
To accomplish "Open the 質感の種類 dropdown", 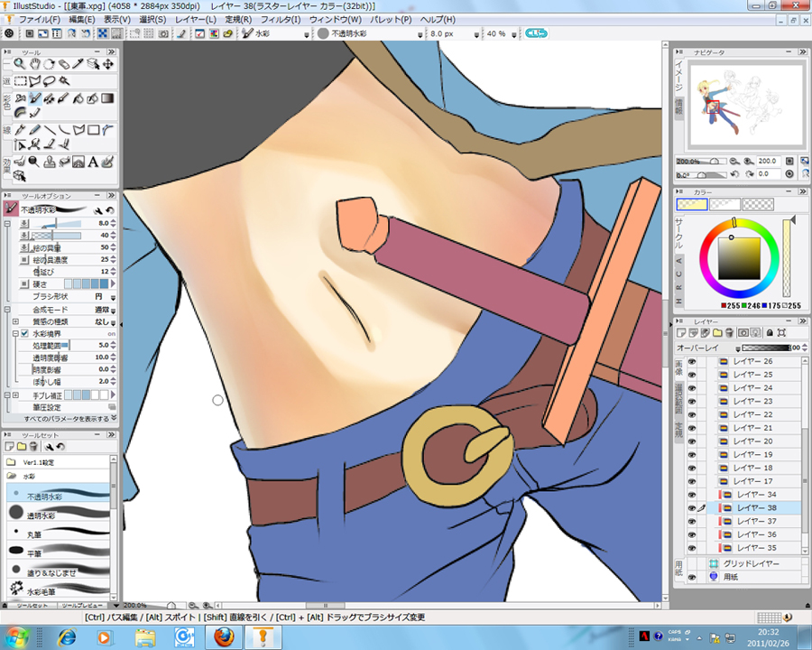I will click(113, 322).
